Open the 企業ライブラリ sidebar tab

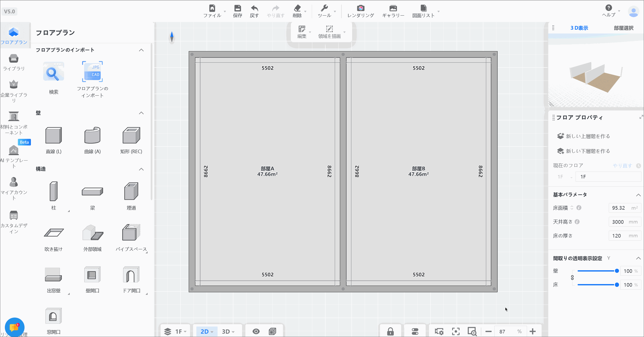coord(14,91)
